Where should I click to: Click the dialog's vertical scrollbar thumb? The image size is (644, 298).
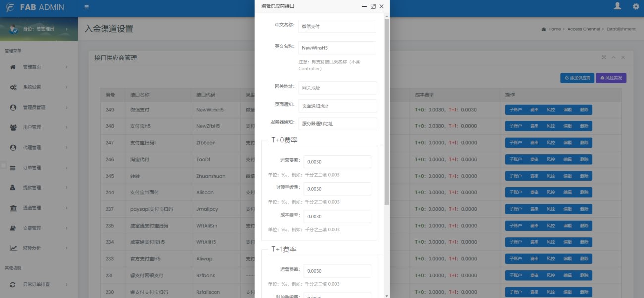click(387, 112)
